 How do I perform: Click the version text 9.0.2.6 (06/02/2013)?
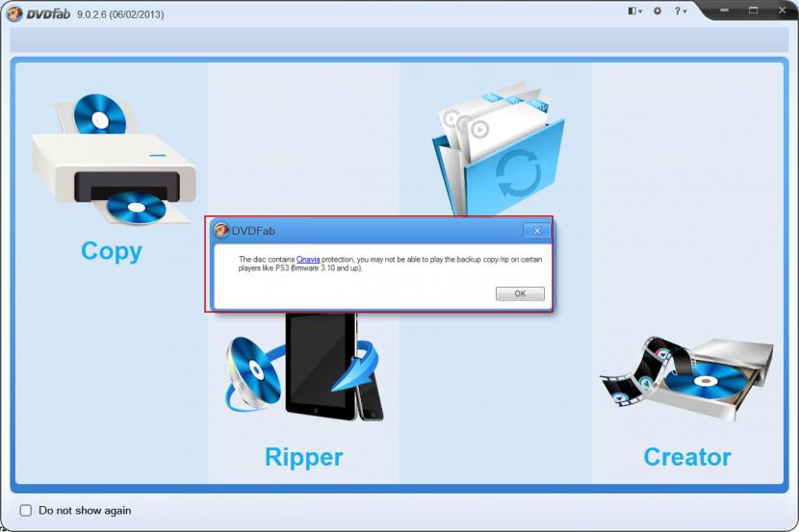click(x=120, y=14)
